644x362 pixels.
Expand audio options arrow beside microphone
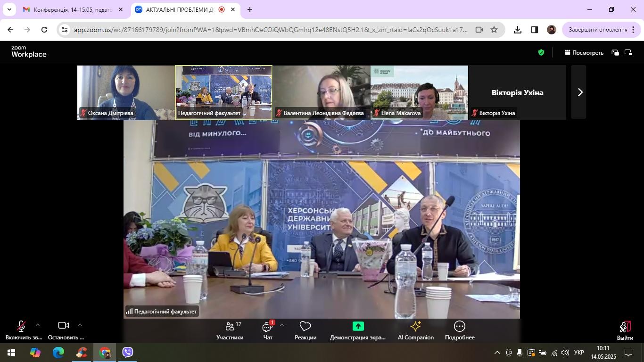(38, 325)
